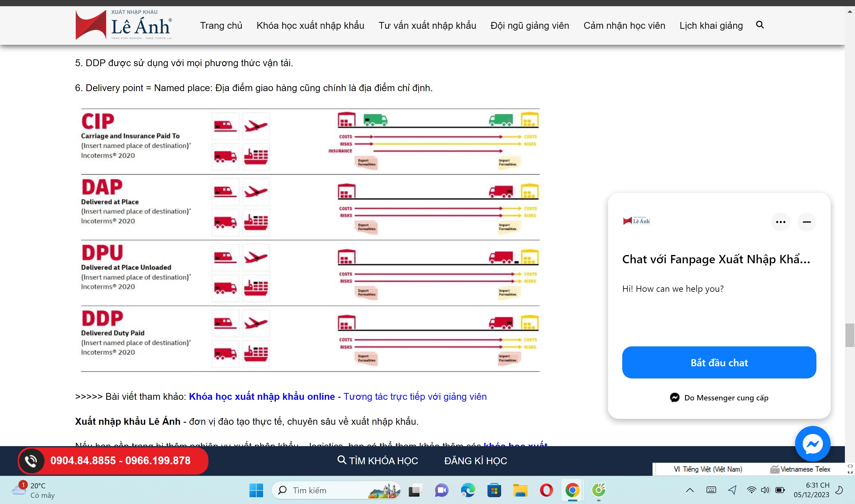
Task: Click the Windows Start button
Action: [256, 490]
